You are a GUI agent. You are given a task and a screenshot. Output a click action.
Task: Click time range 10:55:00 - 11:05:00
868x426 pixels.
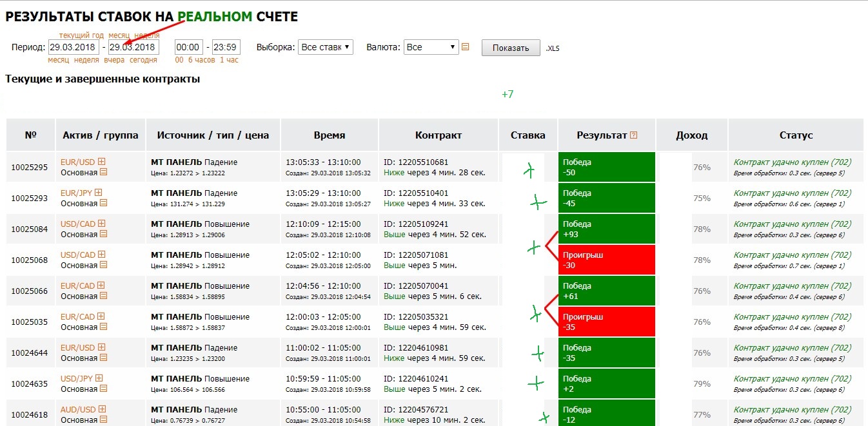[323, 410]
